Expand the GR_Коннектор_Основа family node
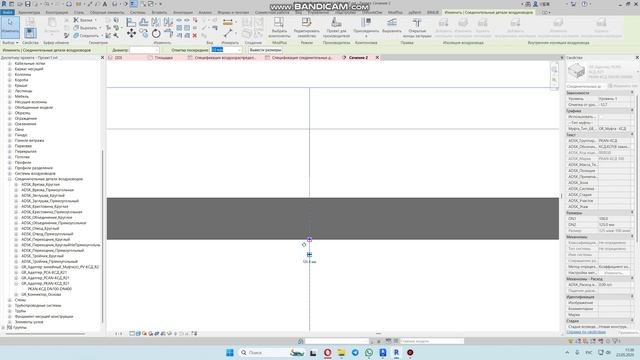The height and width of the screenshot is (360, 640). coord(16,294)
